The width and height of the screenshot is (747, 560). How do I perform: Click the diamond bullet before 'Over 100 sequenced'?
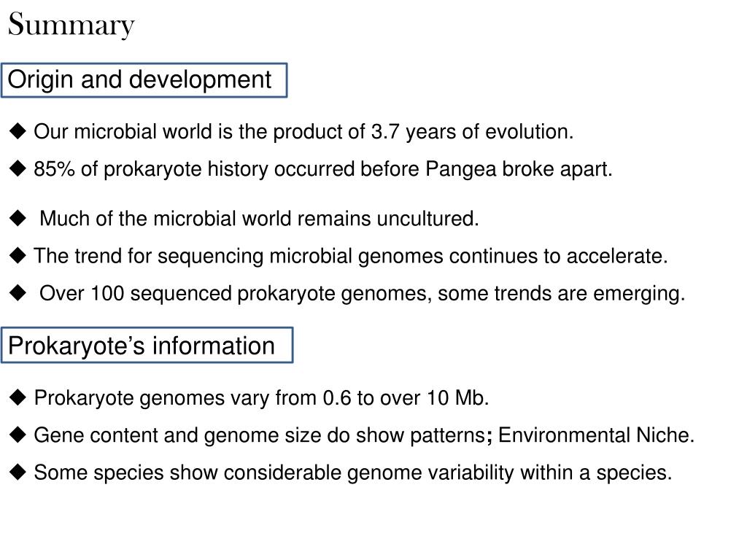tap(18, 293)
